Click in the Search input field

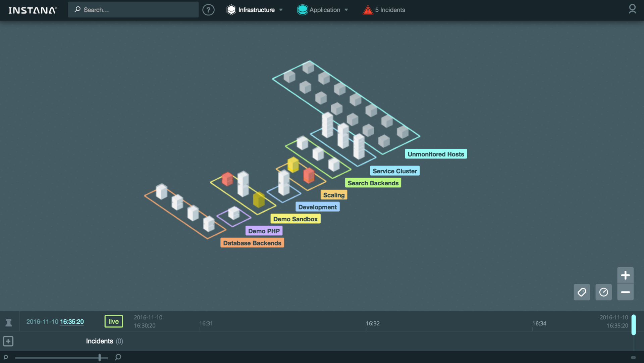[138, 10]
